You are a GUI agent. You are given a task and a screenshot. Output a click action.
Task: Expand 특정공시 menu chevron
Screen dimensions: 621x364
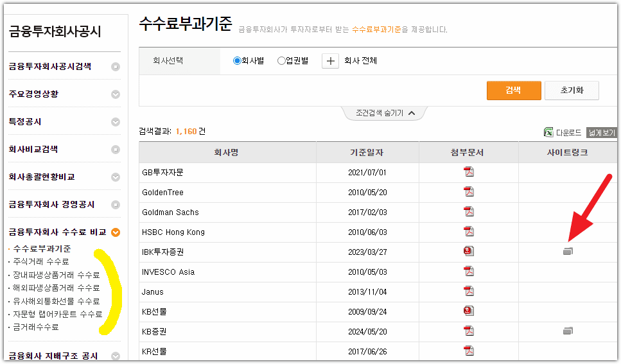pos(116,122)
